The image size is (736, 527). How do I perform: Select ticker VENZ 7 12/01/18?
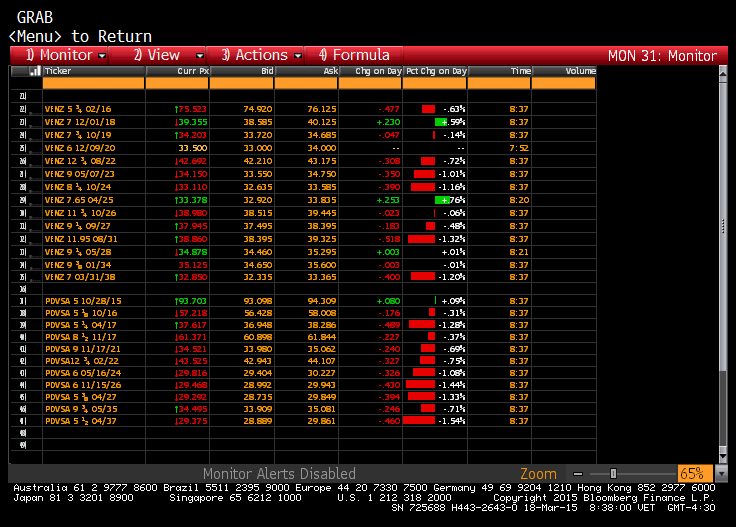pos(80,122)
